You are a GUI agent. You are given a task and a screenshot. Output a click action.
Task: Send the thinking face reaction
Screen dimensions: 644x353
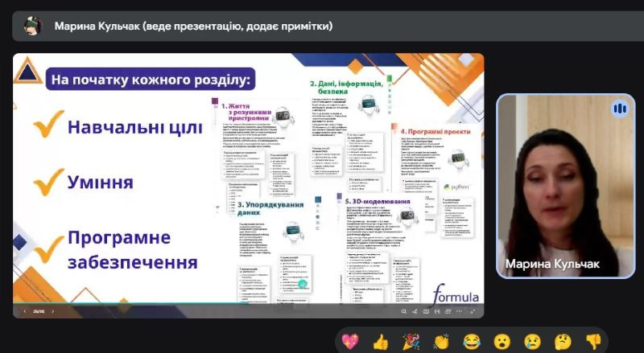(563, 341)
